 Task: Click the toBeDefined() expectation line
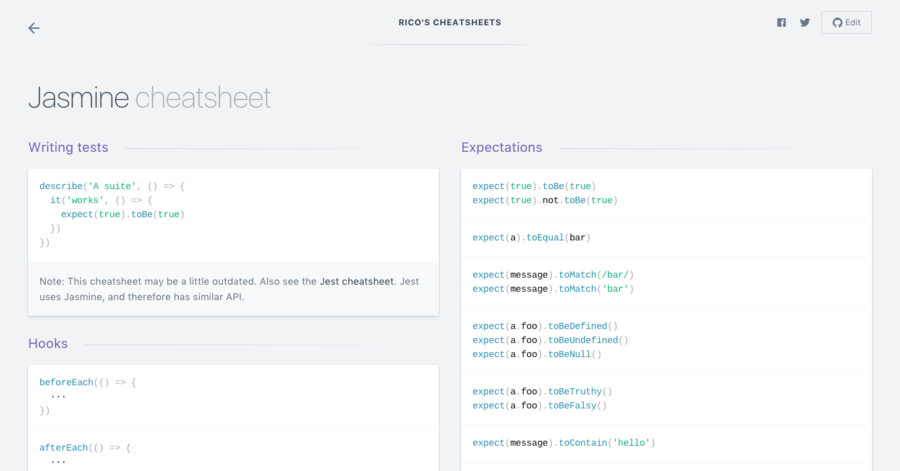click(x=545, y=326)
